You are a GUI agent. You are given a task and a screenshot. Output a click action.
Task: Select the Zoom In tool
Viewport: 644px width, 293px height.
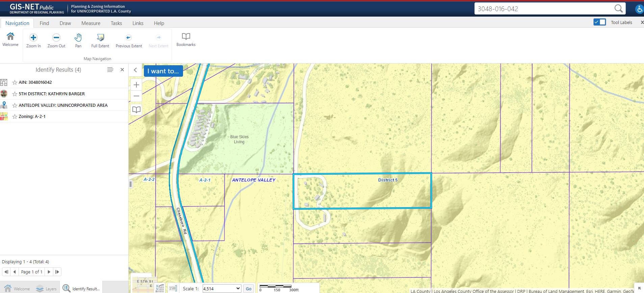click(33, 41)
